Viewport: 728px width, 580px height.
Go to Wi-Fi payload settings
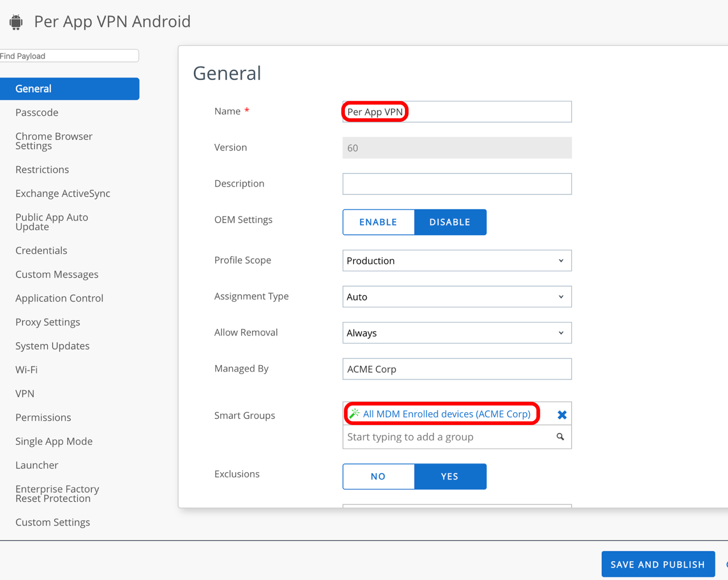[26, 370]
